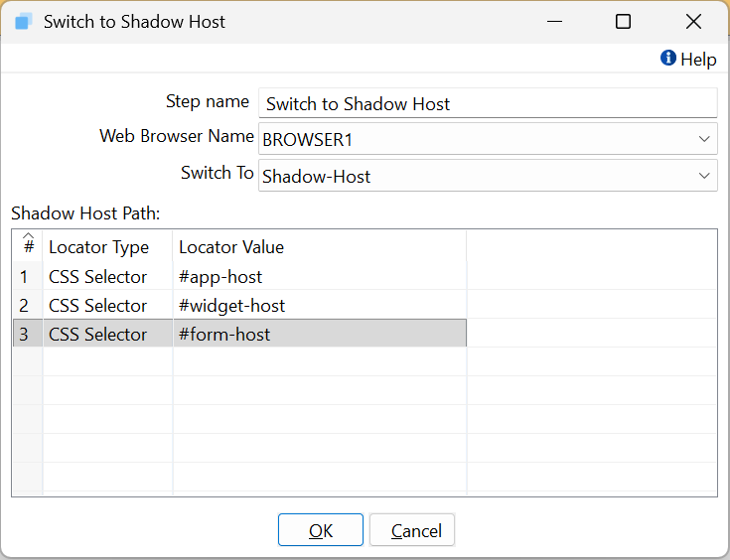Screen dimensions: 730x560
Task: Dismiss dialog with Cancel button
Action: (412, 530)
